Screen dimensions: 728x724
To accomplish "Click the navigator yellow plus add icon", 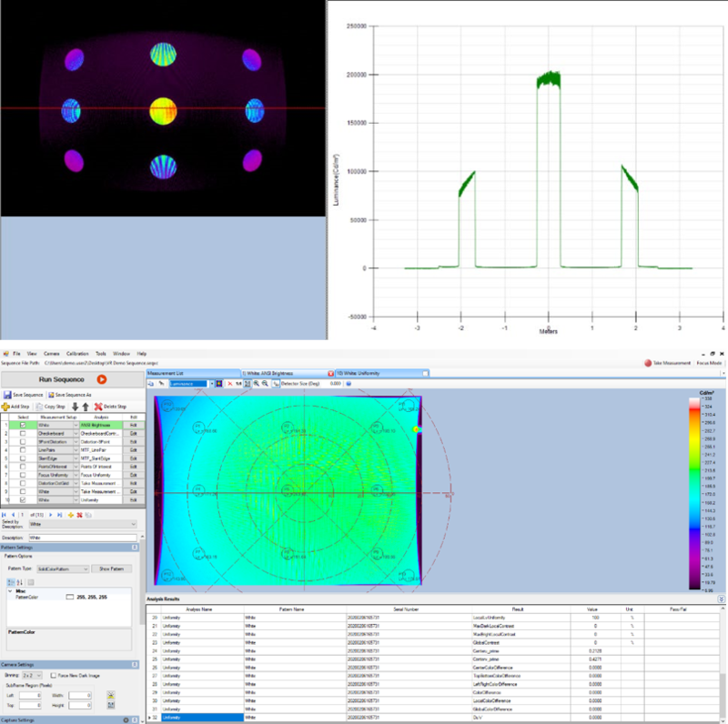I will pyautogui.click(x=71, y=515).
